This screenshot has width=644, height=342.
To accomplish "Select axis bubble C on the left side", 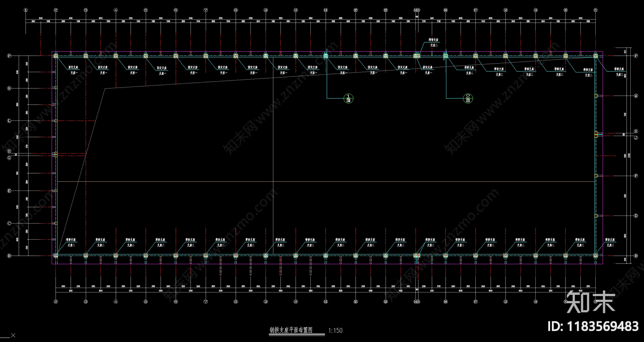I will [x=9, y=223].
